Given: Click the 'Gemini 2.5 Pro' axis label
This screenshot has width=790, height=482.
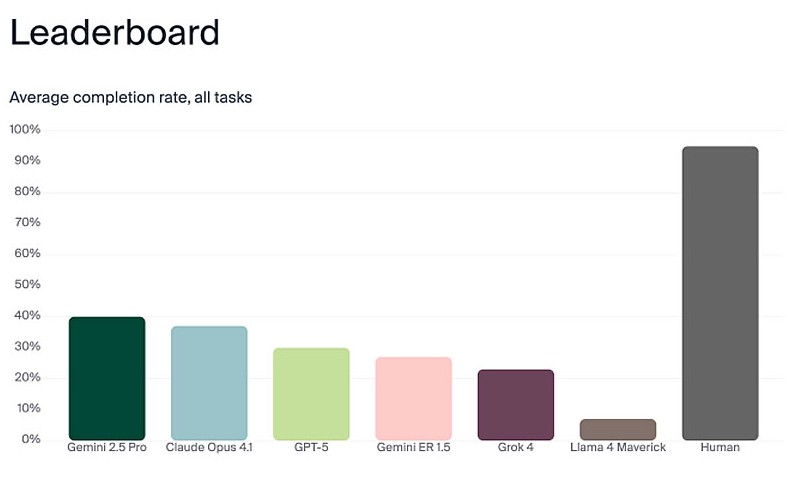Looking at the screenshot, I should (x=107, y=447).
